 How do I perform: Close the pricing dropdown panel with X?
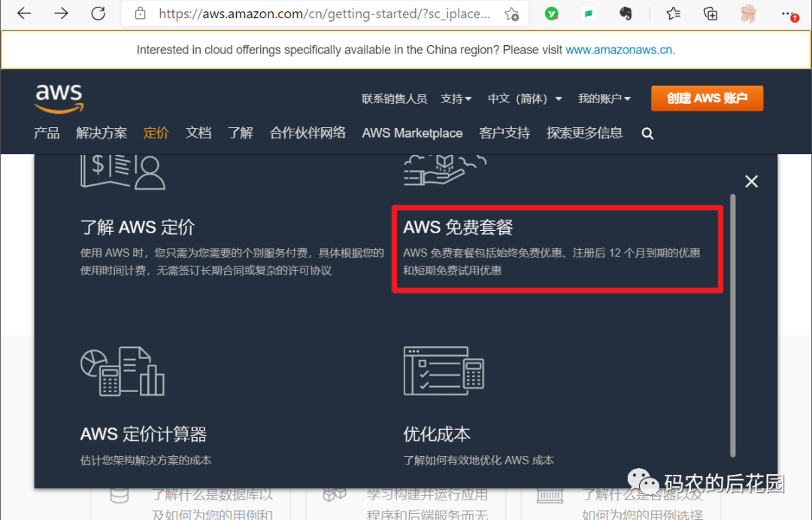tap(751, 181)
